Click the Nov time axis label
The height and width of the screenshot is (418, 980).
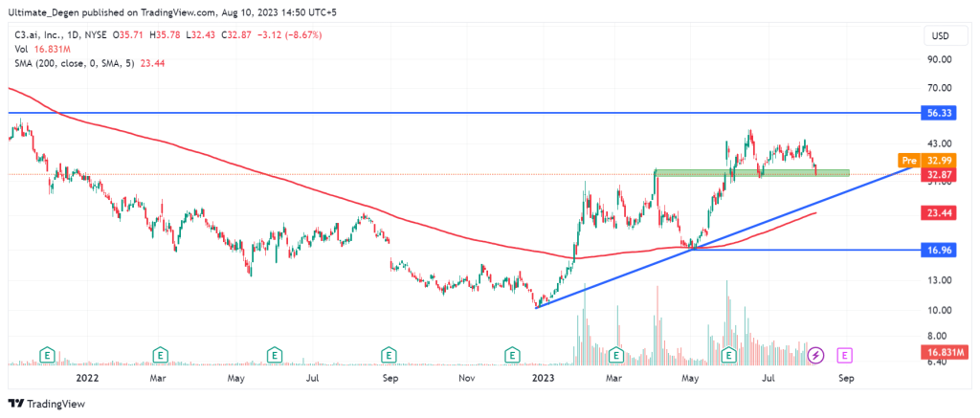pyautogui.click(x=467, y=378)
